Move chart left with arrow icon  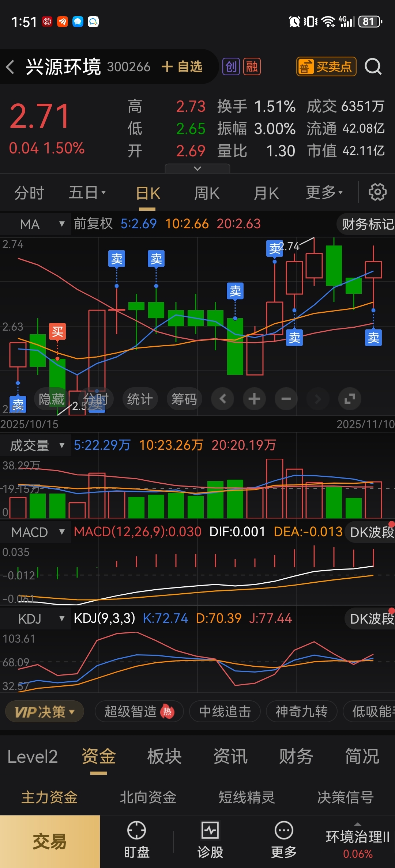223,399
